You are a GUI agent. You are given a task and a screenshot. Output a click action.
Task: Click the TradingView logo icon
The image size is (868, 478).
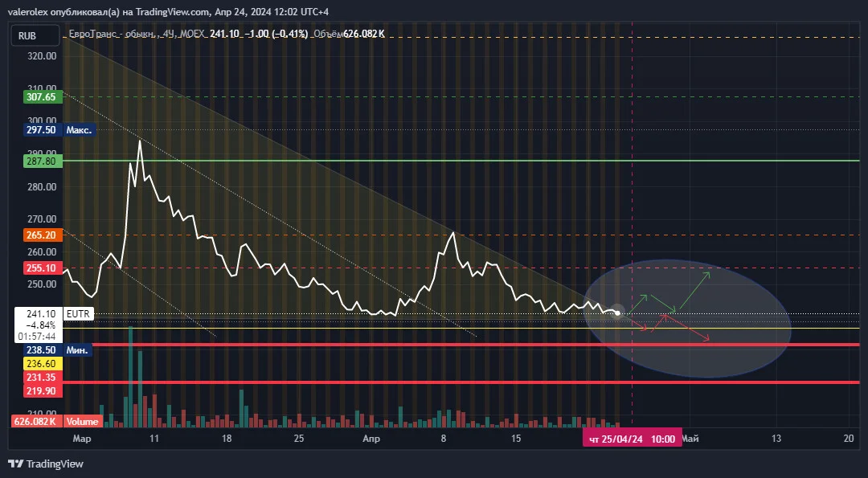pyautogui.click(x=15, y=464)
